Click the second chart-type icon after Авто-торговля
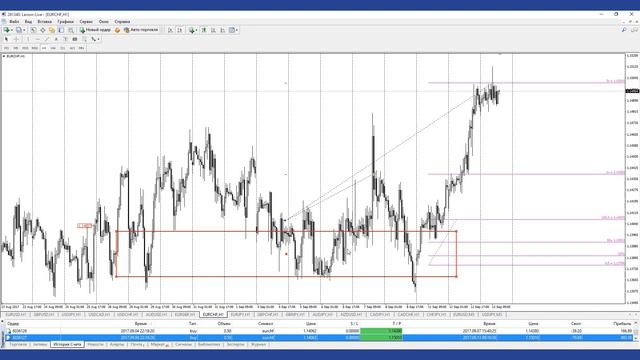 180,30
